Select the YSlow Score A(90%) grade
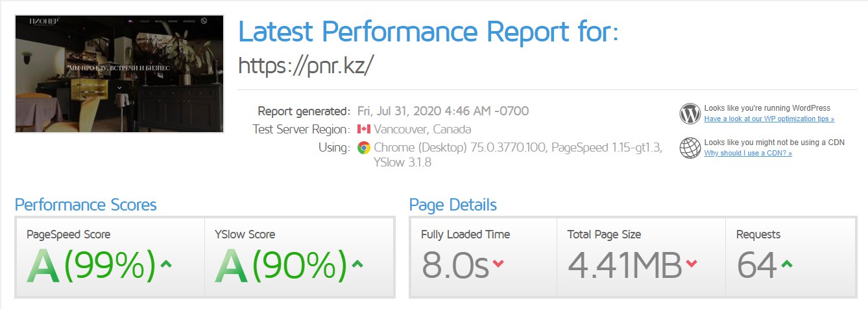This screenshot has height=309, width=868. (x=281, y=266)
